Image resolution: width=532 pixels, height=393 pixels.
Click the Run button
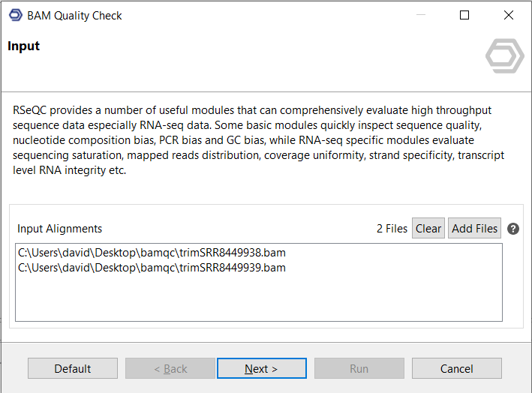click(x=359, y=368)
